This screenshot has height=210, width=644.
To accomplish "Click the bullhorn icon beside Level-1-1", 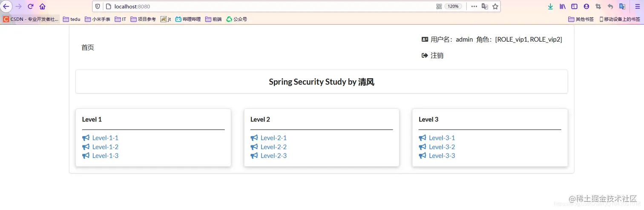I will [x=86, y=138].
